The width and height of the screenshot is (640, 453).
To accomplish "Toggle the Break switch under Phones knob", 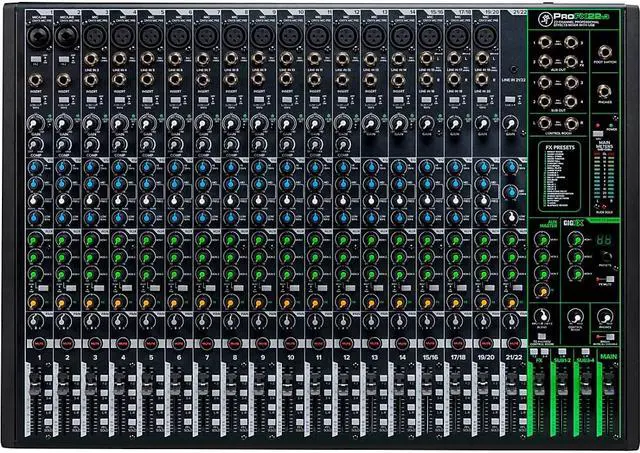I will [609, 337].
